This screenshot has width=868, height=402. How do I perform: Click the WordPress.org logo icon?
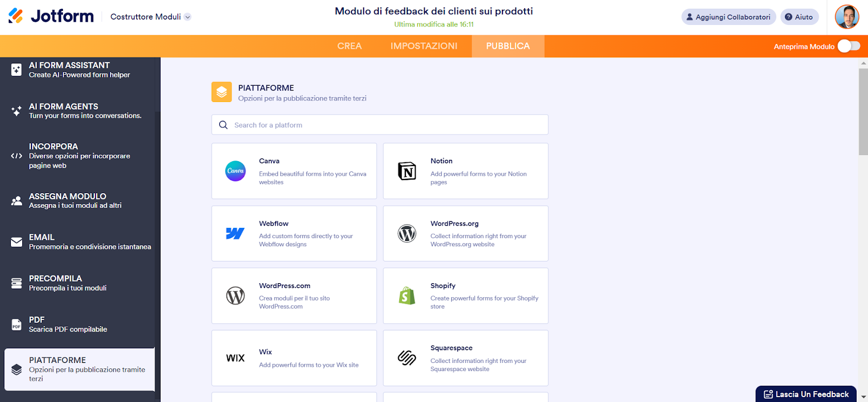click(407, 233)
